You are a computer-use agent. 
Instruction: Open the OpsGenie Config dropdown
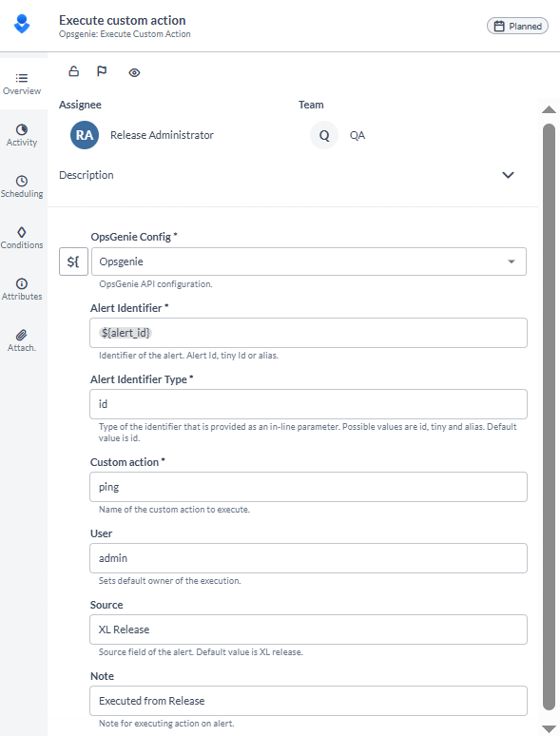pos(309,261)
